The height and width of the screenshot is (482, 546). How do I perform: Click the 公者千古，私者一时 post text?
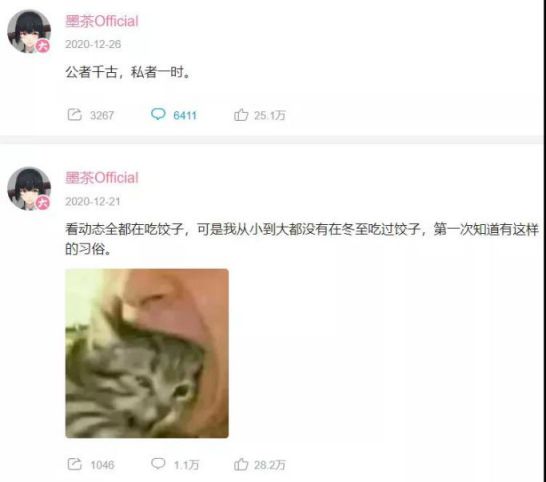tap(128, 72)
